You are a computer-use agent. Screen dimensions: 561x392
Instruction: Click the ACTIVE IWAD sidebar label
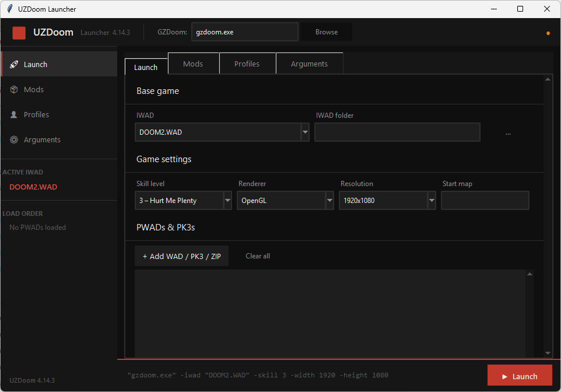click(23, 172)
